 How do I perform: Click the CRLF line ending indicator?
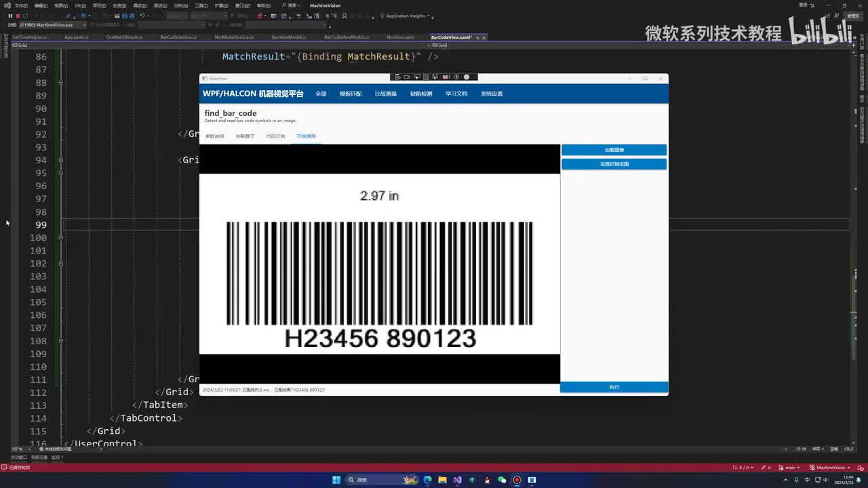848,449
